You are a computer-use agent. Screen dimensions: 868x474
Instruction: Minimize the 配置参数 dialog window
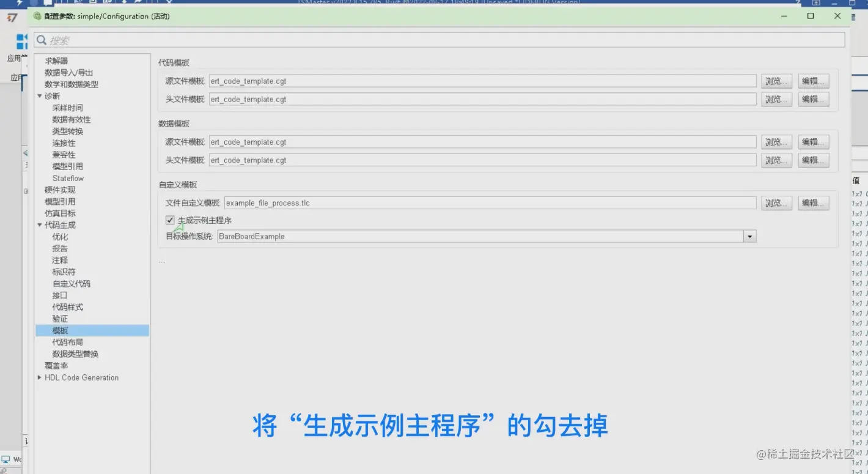coord(784,16)
